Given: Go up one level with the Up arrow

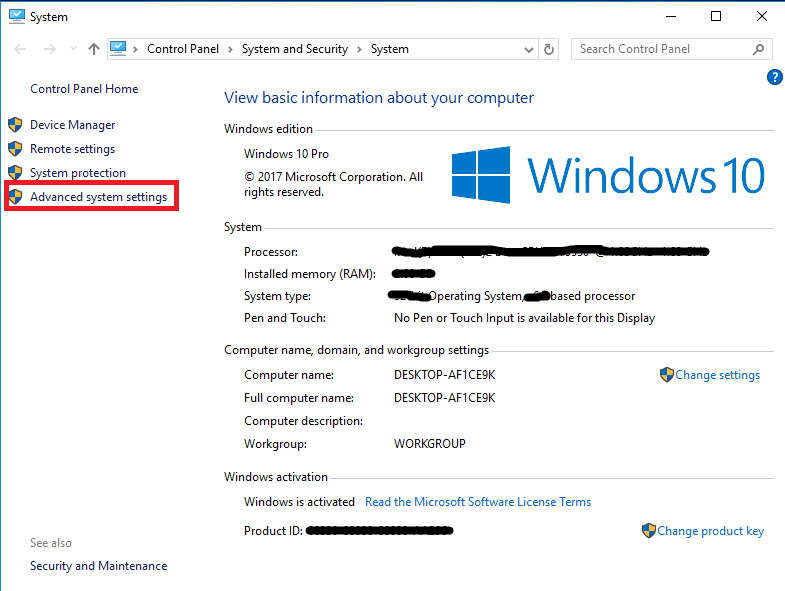Looking at the screenshot, I should 94,49.
